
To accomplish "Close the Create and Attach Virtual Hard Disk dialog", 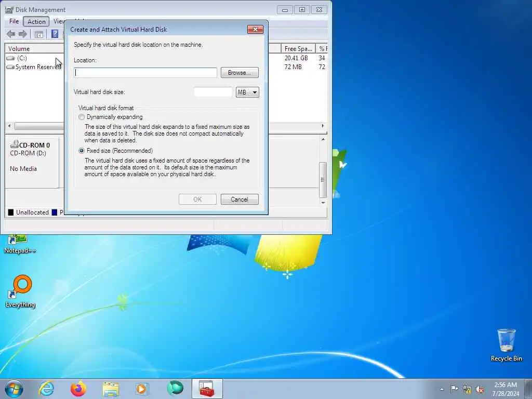I will (x=255, y=30).
